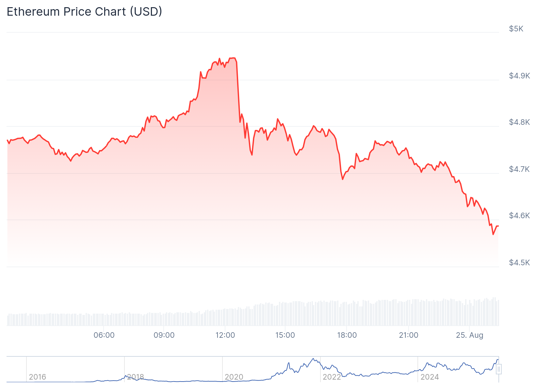Viewport: 537px width, 392px height.
Task: Select 2022 in the navigator timeline
Action: click(x=332, y=377)
